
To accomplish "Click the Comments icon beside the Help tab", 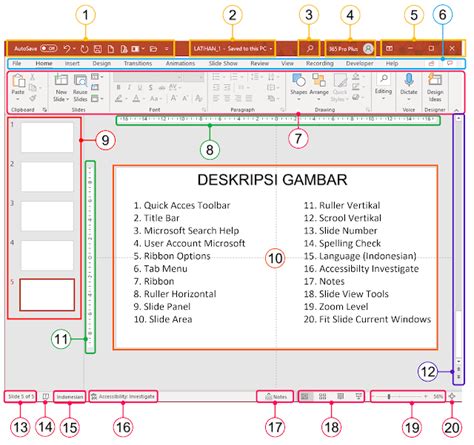I will tap(450, 63).
